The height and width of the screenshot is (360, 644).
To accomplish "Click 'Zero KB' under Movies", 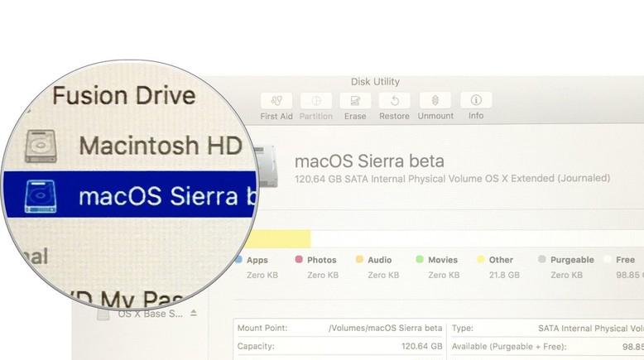I will [x=444, y=275].
